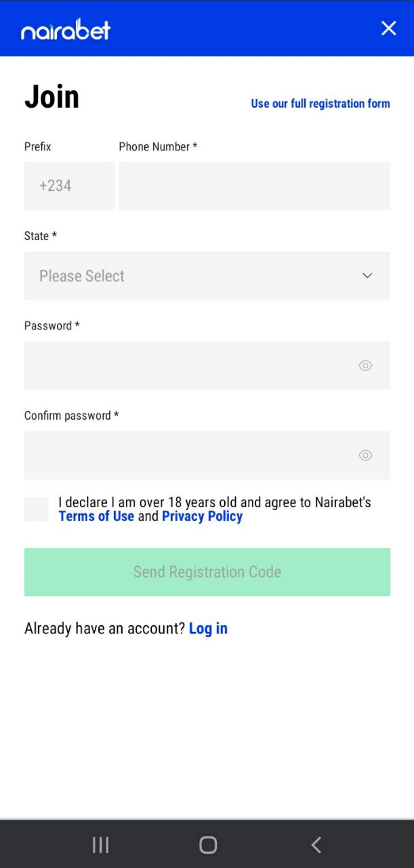This screenshot has width=414, height=868.
Task: Open the Privacy Policy link
Action: pos(202,517)
